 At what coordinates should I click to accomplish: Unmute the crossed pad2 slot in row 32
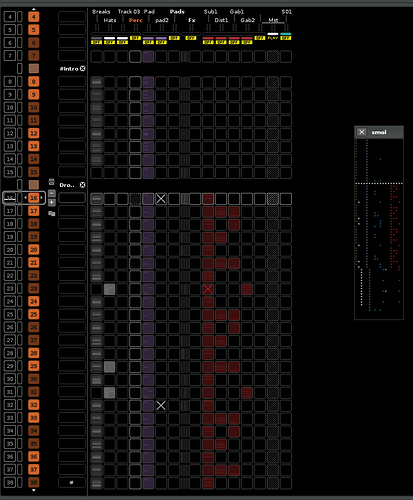pyautogui.click(x=161, y=406)
